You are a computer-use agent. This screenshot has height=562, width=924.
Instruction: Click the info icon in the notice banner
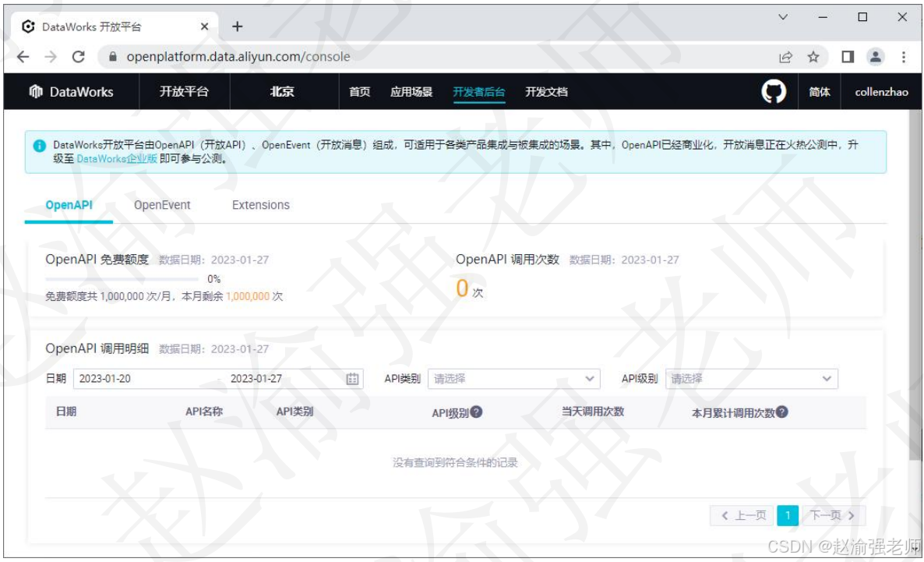[40, 146]
